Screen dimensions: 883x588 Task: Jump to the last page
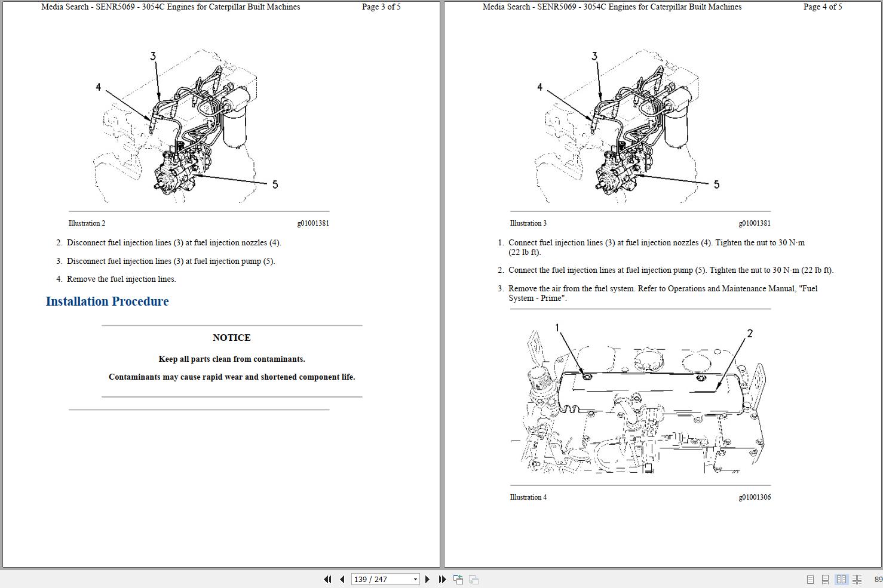tap(441, 579)
